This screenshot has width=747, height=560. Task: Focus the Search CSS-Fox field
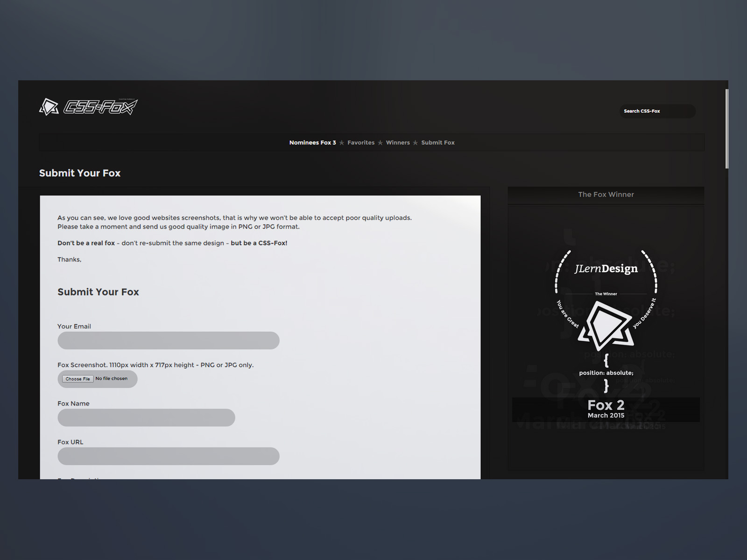657,111
